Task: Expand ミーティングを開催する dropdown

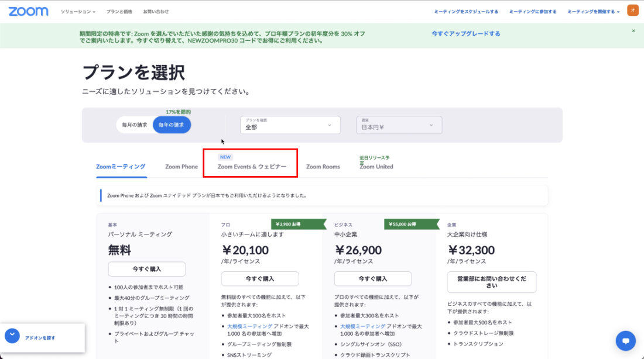Action: click(x=594, y=12)
